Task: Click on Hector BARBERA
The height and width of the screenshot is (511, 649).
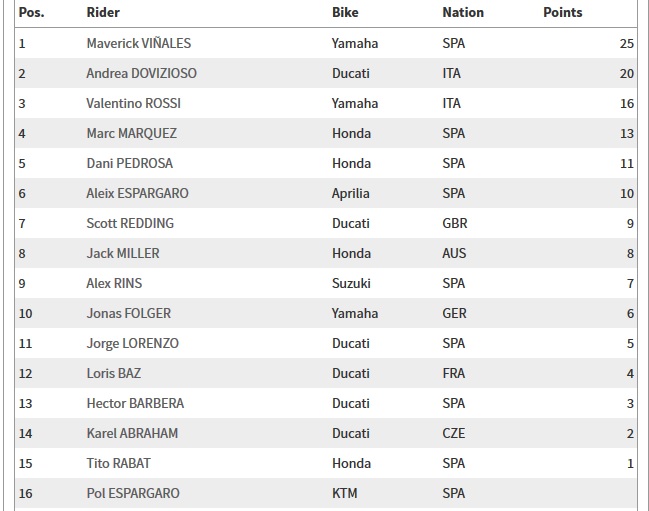Action: pos(135,404)
